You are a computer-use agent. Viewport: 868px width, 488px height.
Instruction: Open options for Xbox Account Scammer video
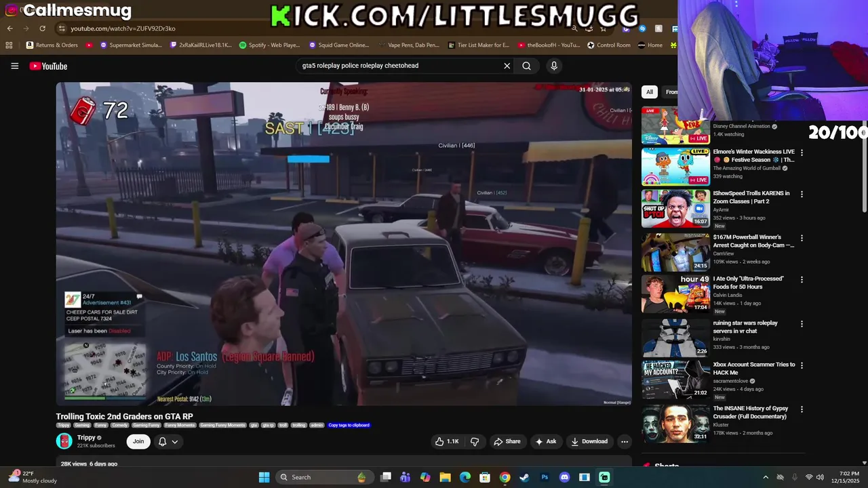point(802,365)
